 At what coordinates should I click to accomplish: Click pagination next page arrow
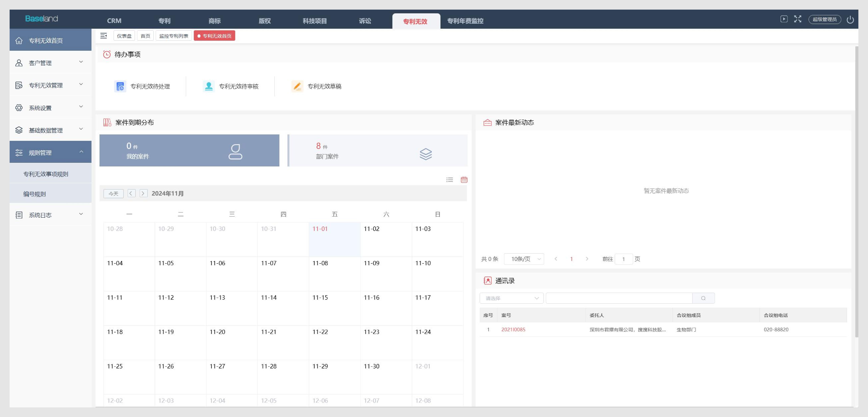tap(587, 259)
